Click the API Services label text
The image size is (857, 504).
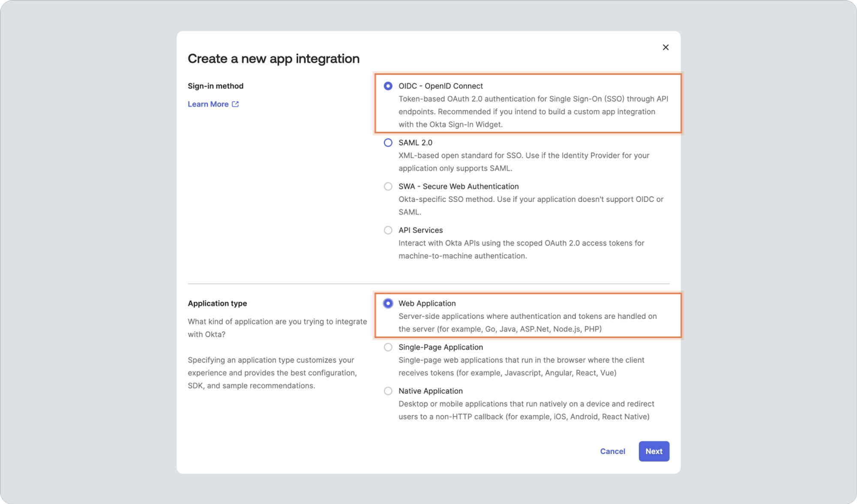[420, 230]
